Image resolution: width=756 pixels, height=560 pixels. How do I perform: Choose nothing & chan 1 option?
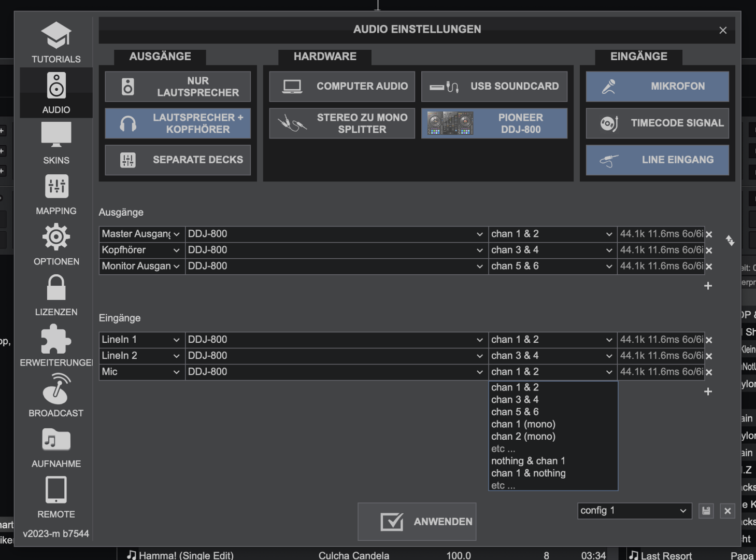[553, 461]
